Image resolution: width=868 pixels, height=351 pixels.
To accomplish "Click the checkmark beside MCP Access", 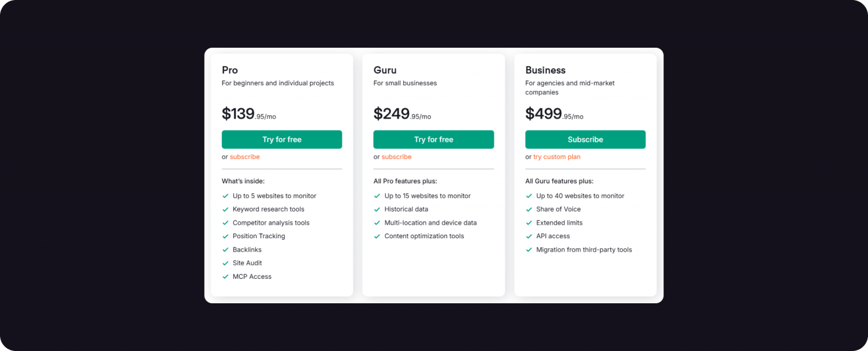I will (225, 277).
